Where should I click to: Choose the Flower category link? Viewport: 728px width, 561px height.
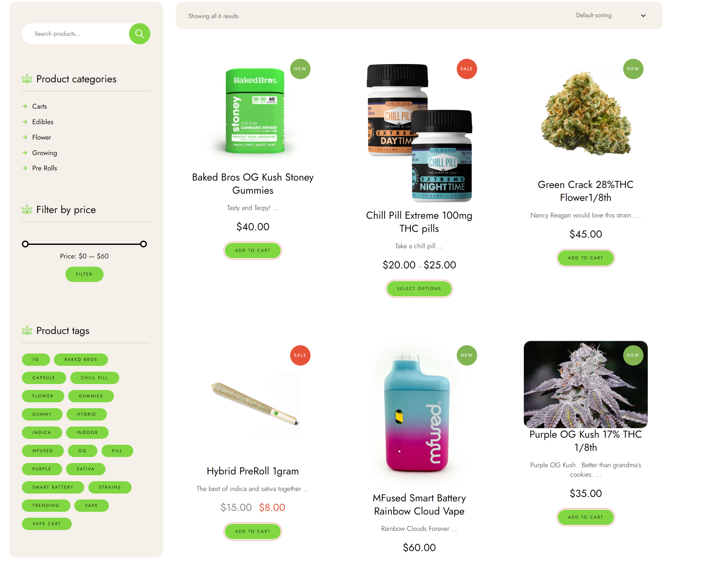[x=41, y=137]
